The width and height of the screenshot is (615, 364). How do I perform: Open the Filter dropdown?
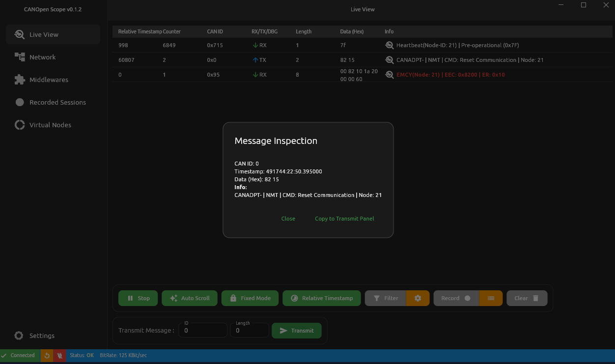tap(385, 298)
